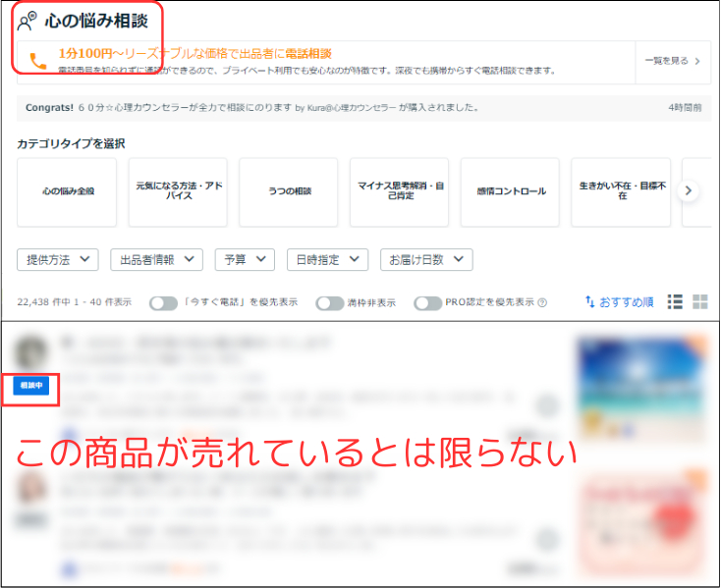Click the PRO認定 help question icon
This screenshot has width=721, height=588.
pyautogui.click(x=542, y=302)
